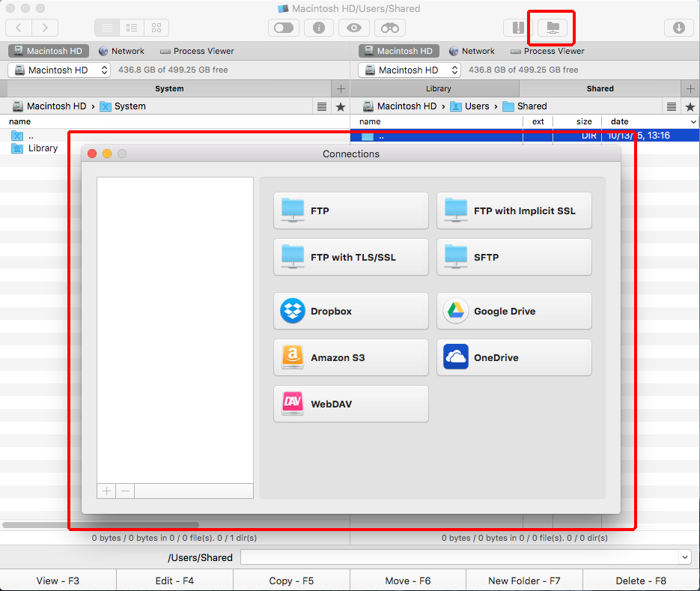700x591 pixels.
Task: Add a connection with the plus button
Action: [106, 491]
